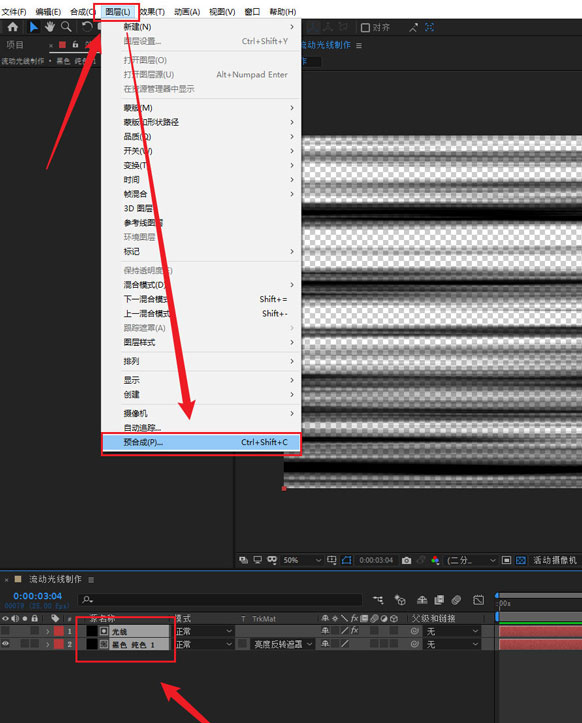Hide the 黑色 纯色 1 layer eye
The image size is (582, 723).
pos(6,644)
